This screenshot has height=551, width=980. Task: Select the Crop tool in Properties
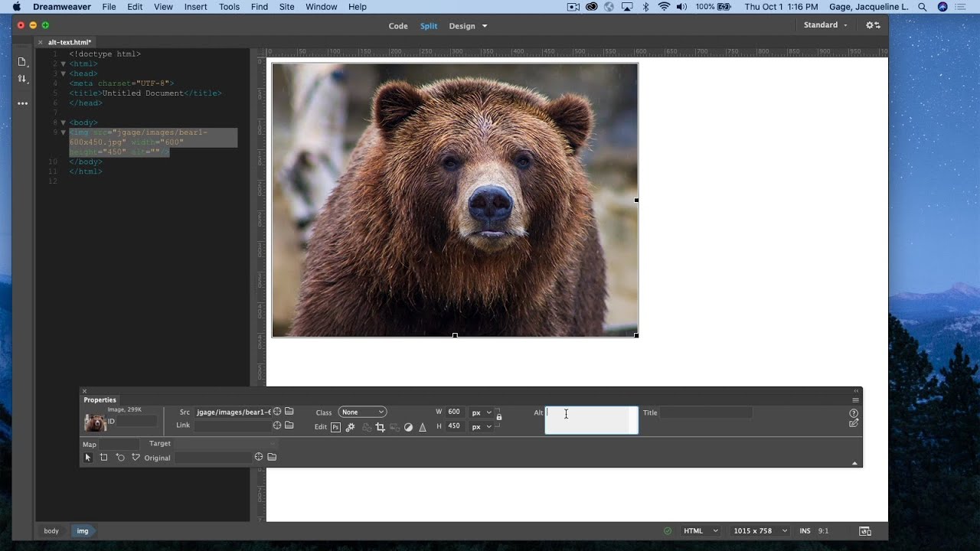[x=380, y=427]
